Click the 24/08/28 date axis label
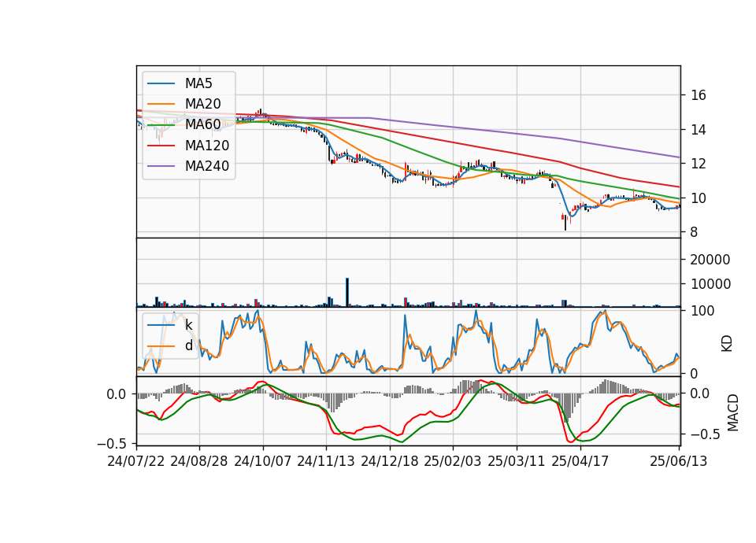The height and width of the screenshot is (543, 756). click(x=199, y=461)
